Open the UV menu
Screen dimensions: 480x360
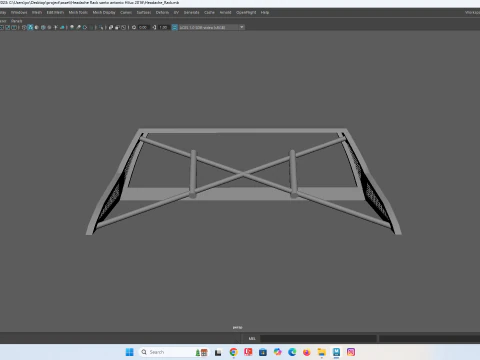pos(176,12)
